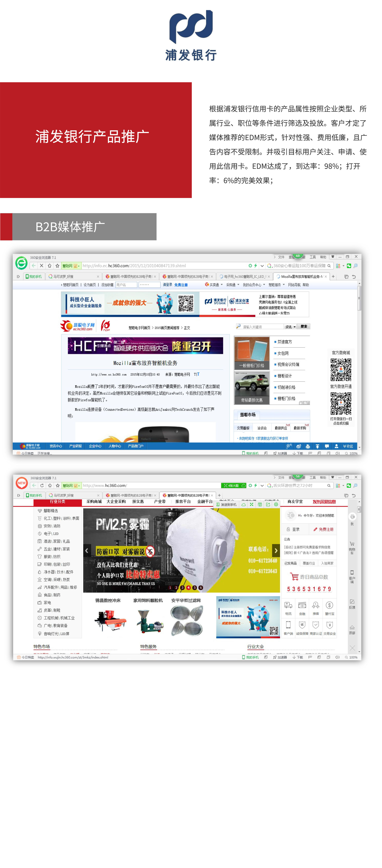This screenshot has width=382, height=868.
Task: Select carousel slide dot 3
Action: [182, 588]
